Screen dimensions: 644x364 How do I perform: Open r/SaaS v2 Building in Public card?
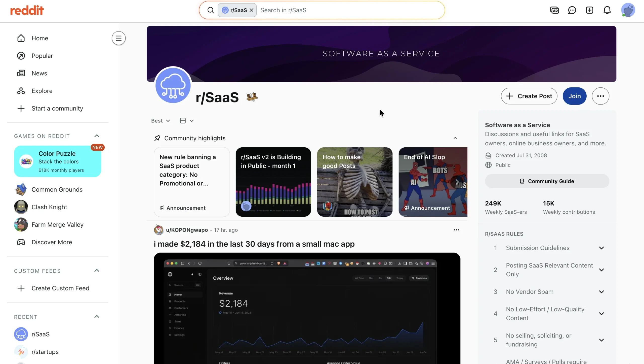[x=273, y=182]
